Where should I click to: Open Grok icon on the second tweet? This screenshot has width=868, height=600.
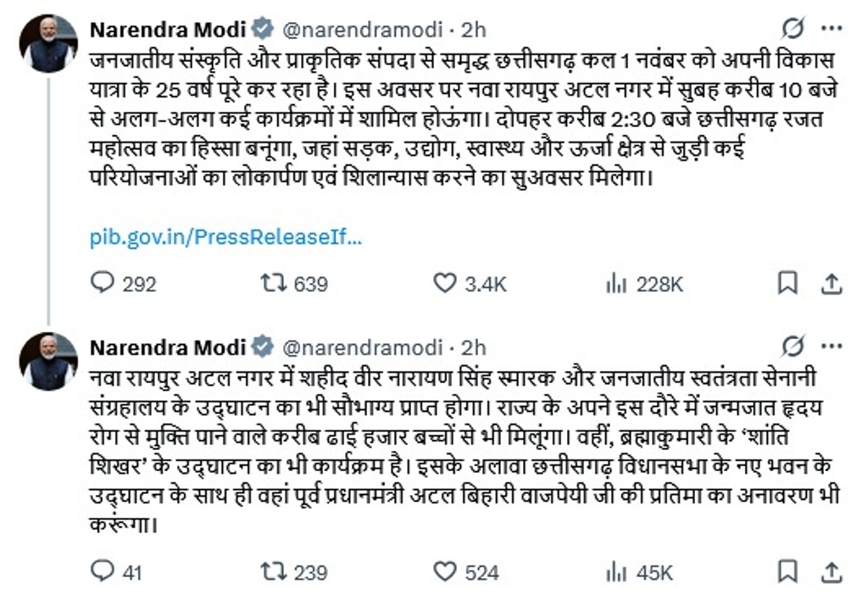point(793,347)
